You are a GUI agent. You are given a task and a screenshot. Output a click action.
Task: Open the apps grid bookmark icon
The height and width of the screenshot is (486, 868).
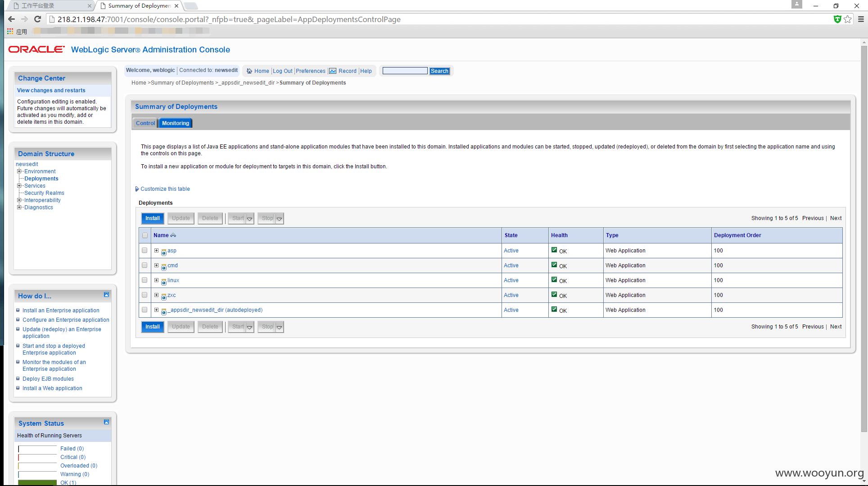pos(10,31)
